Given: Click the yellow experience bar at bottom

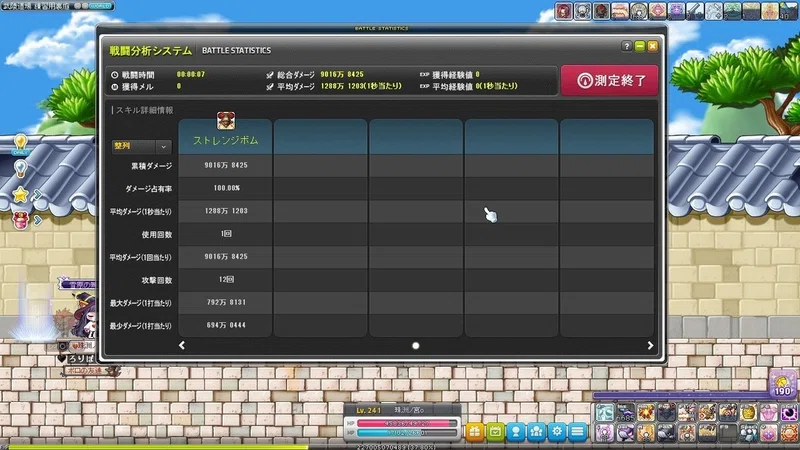Looking at the screenshot, I should [x=158, y=447].
